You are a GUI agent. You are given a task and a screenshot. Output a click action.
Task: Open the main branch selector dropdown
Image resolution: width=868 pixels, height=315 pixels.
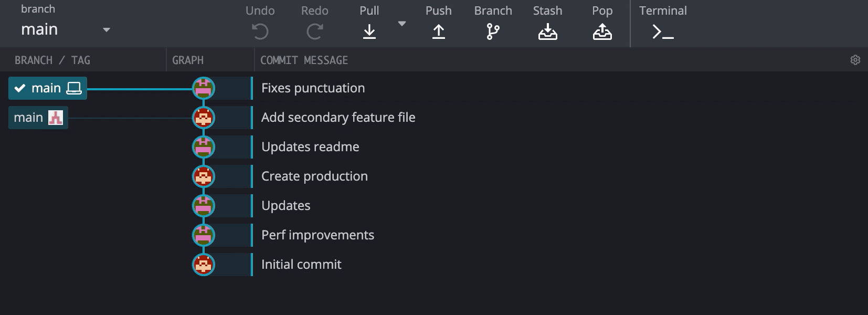(x=107, y=30)
